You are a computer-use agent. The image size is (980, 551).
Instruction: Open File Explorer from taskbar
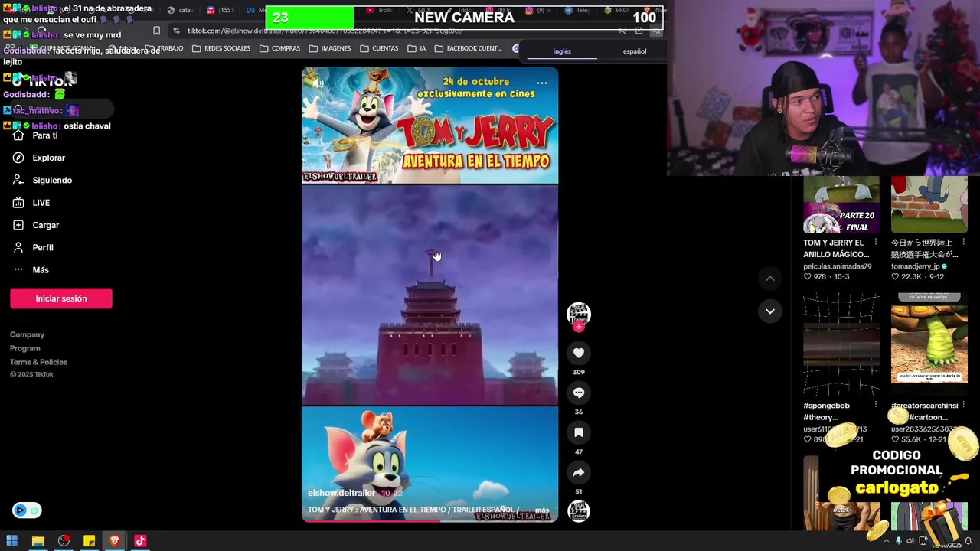(x=38, y=541)
